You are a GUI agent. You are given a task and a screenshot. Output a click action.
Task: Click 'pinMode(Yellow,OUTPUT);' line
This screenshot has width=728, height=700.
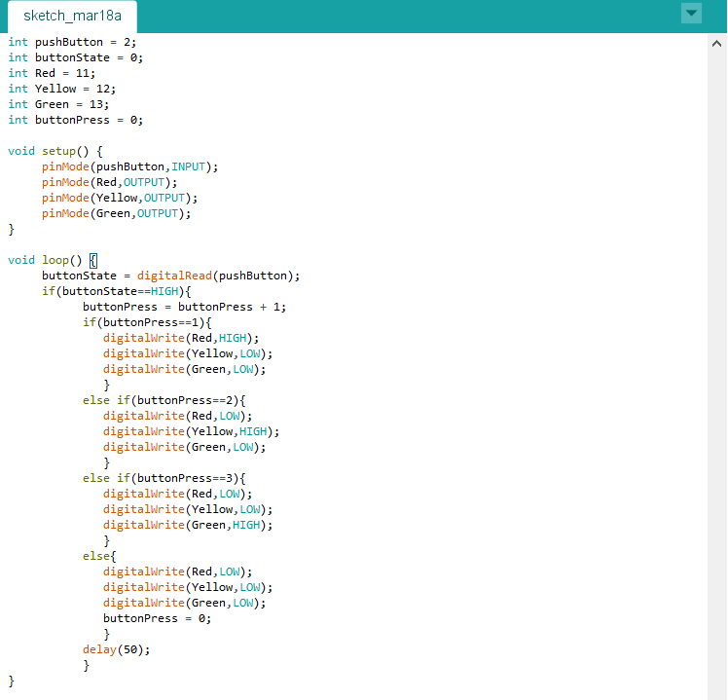[120, 198]
